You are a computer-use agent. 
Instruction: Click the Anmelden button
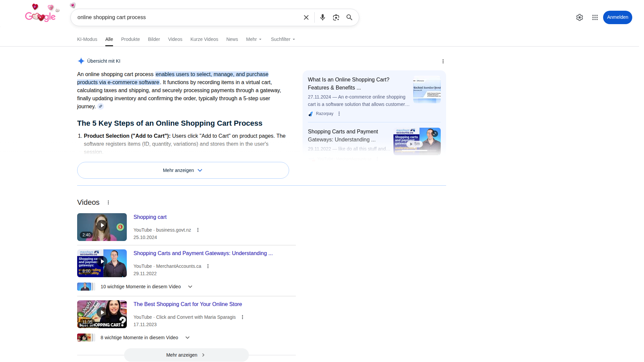617,17
